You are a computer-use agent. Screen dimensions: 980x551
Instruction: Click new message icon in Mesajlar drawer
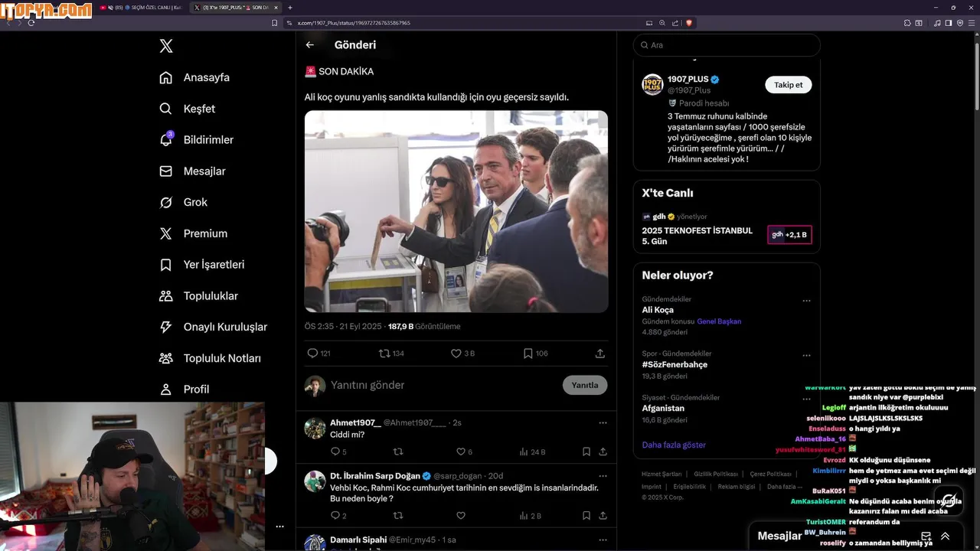coord(926,536)
